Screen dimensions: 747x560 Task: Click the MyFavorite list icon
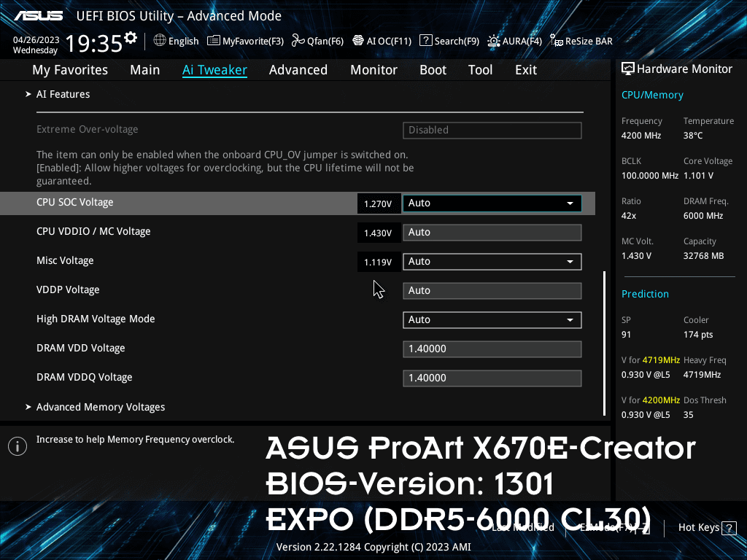click(x=214, y=41)
